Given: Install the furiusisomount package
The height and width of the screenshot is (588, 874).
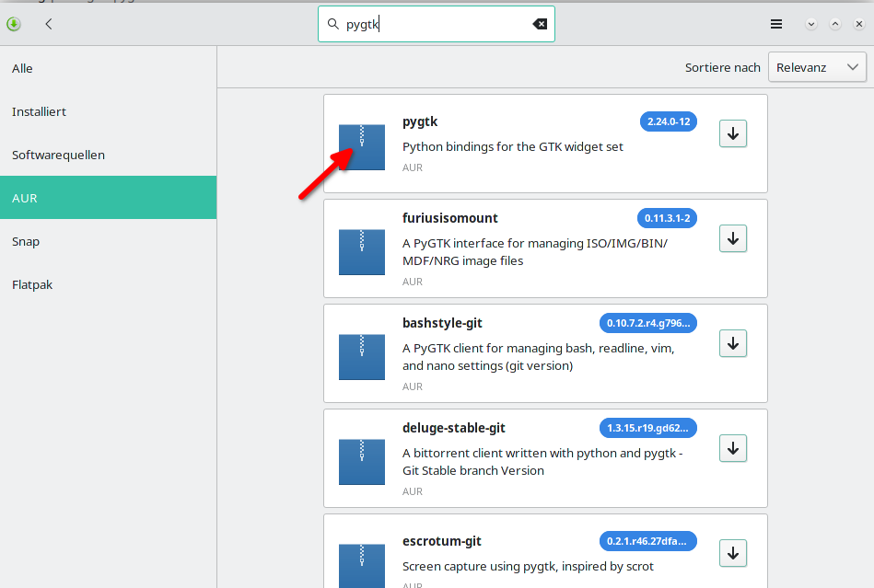Looking at the screenshot, I should click(732, 238).
